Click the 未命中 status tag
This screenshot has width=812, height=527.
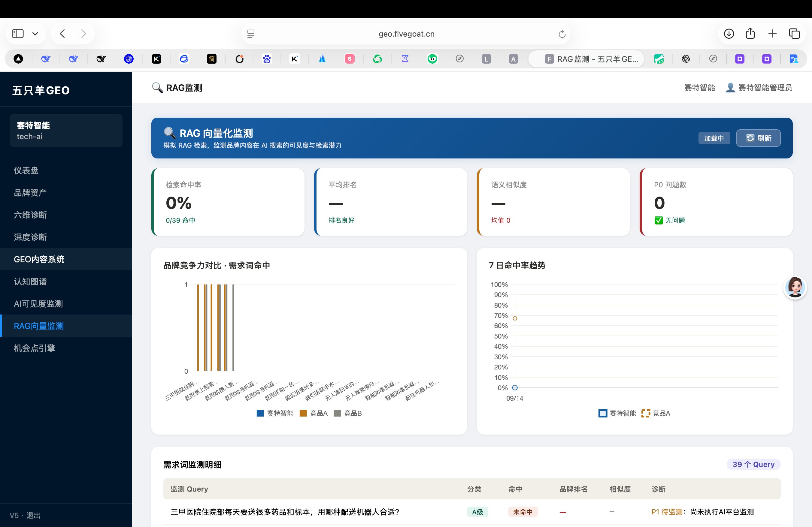coord(523,512)
